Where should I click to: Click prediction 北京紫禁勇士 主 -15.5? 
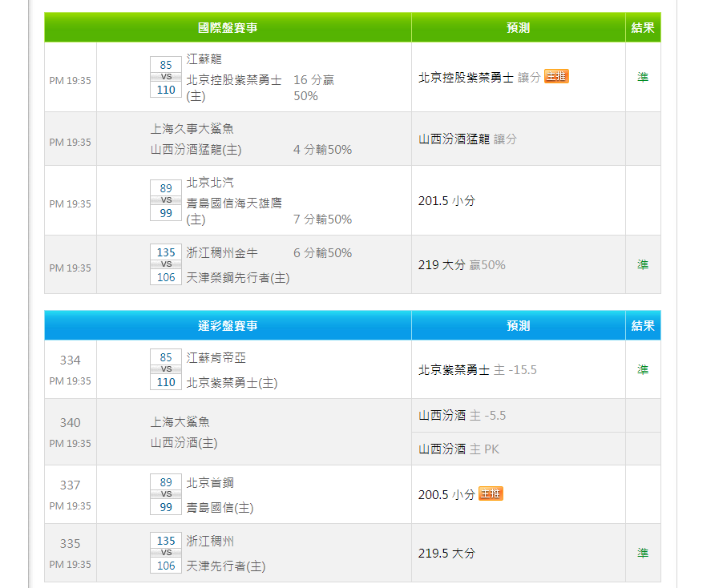[x=478, y=370]
